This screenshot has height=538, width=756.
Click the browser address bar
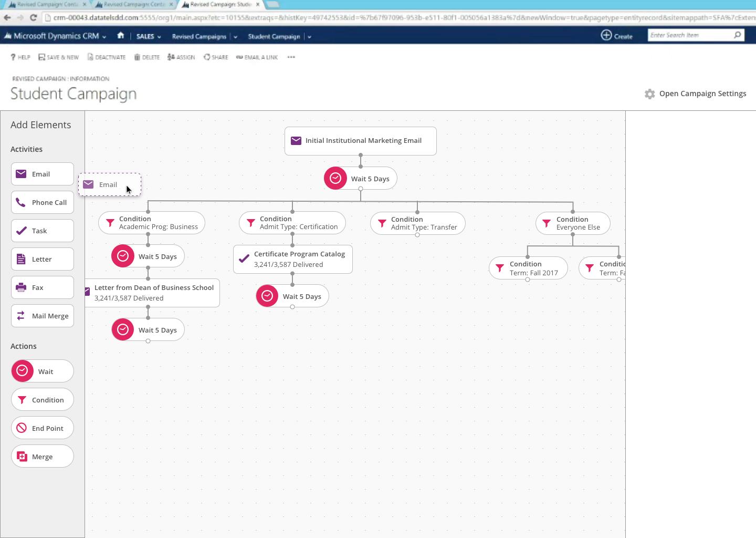point(399,17)
